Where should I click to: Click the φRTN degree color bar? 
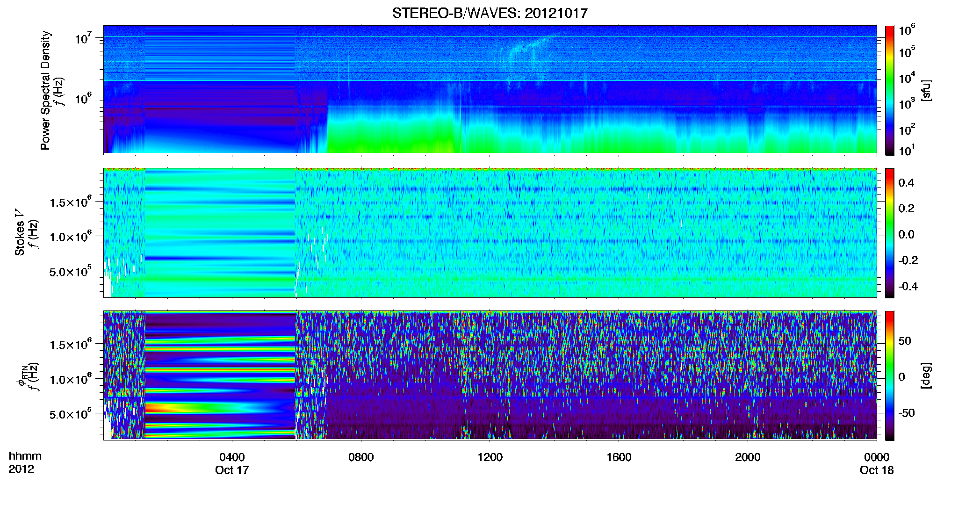pos(890,375)
